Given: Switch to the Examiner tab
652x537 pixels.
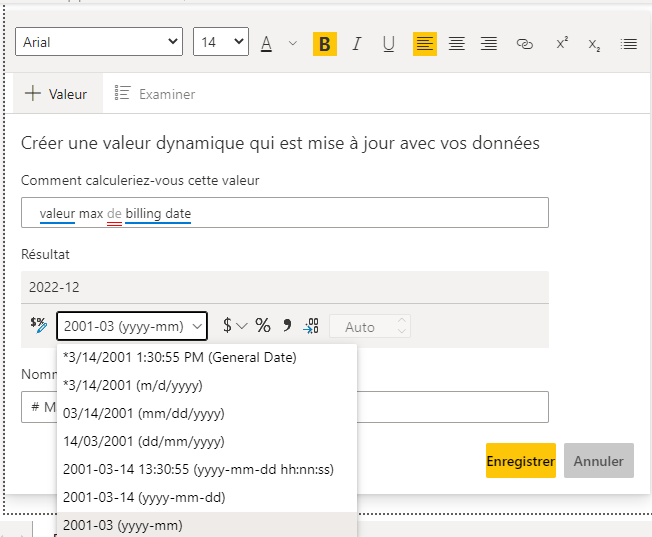Looking at the screenshot, I should [155, 94].
